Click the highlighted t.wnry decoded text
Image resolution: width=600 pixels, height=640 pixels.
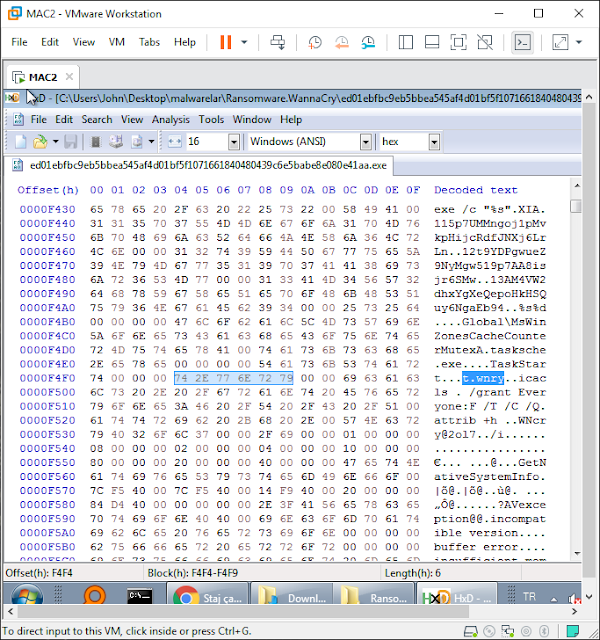[483, 378]
